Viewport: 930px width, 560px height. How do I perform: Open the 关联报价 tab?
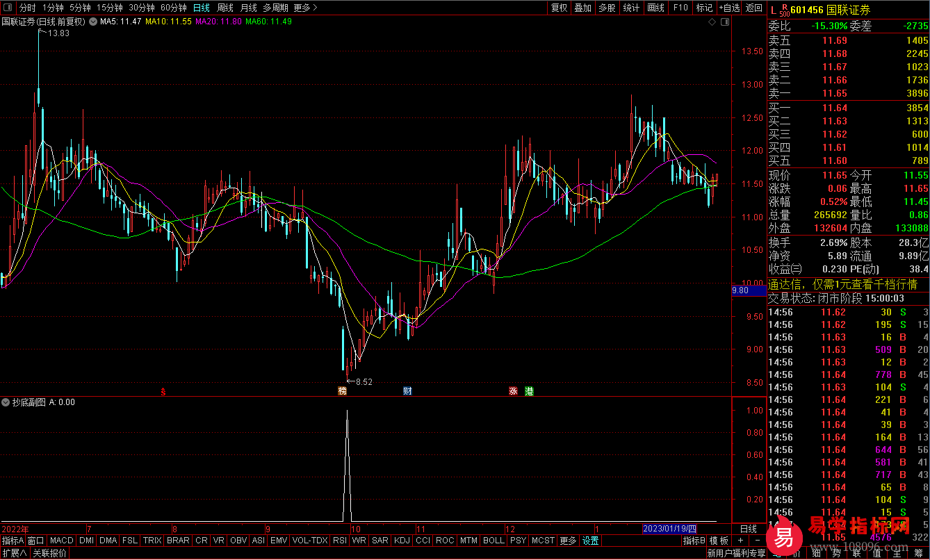[50, 553]
